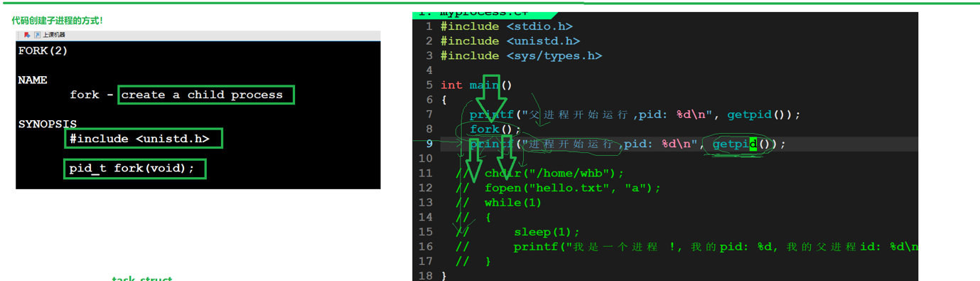Click 'int' keyword on line 5
The image size is (980, 281).
451,85
